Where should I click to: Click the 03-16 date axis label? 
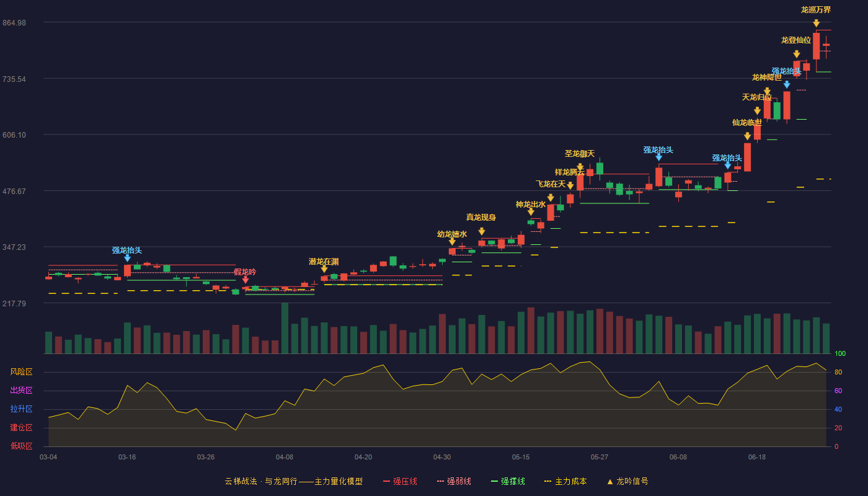[127, 457]
